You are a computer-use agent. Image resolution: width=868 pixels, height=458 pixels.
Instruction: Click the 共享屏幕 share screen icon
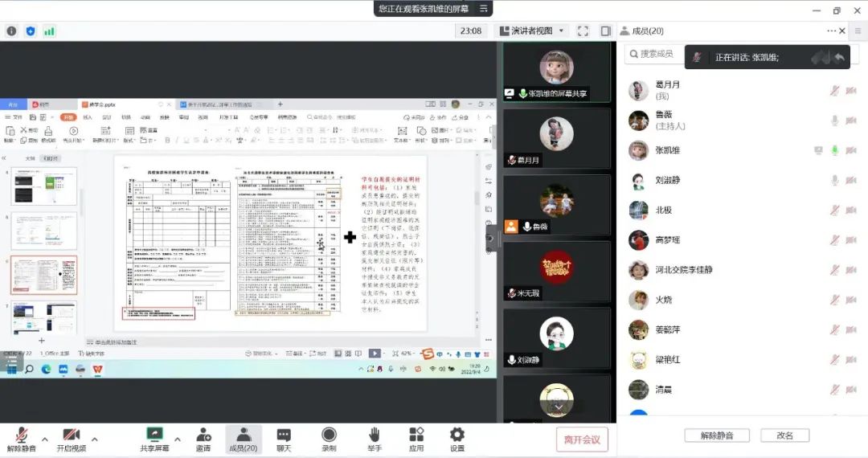pyautogui.click(x=154, y=439)
